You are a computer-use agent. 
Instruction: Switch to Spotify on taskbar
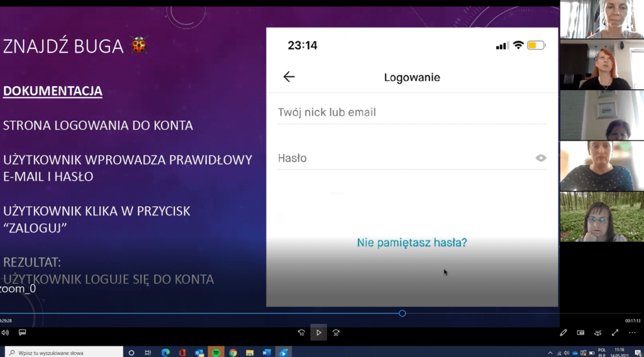tap(216, 353)
